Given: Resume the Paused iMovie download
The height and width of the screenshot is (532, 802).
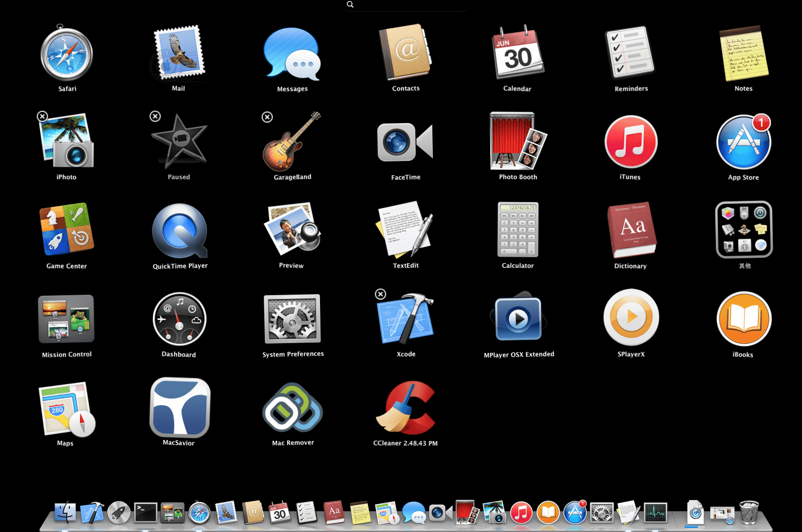Looking at the screenshot, I should tap(180, 142).
